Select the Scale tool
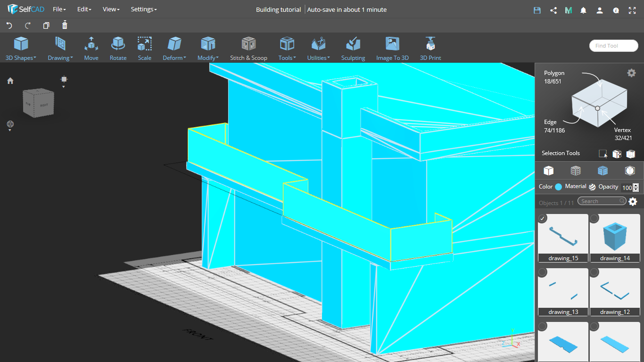 point(145,49)
